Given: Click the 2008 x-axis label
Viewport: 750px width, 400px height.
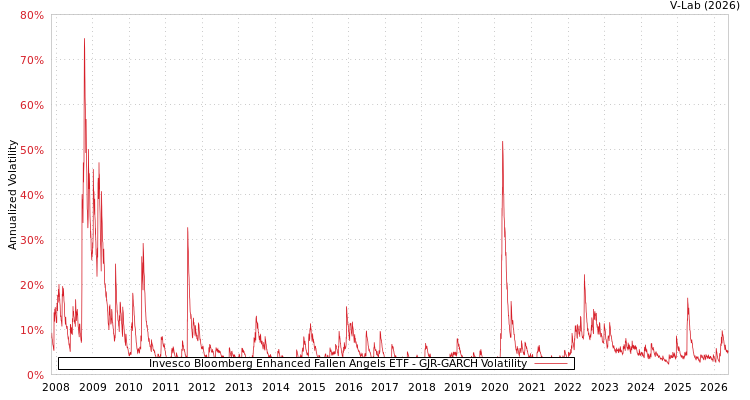Looking at the screenshot, I should (56, 387).
